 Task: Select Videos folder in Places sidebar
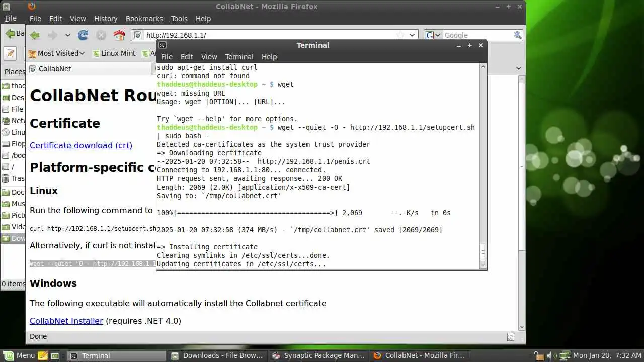14,227
